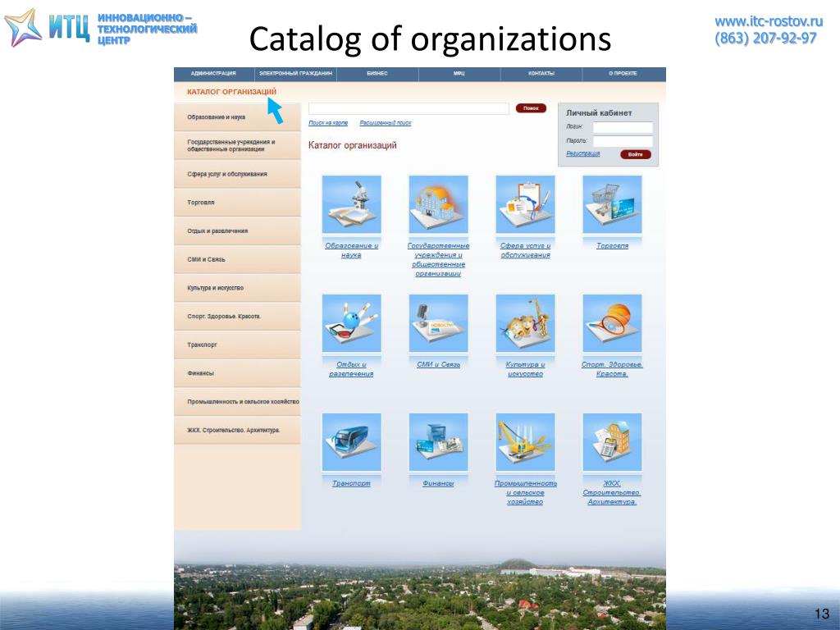Click the www.itc-rostov.ru address text
Screen dimensions: 840x630
tap(769, 21)
